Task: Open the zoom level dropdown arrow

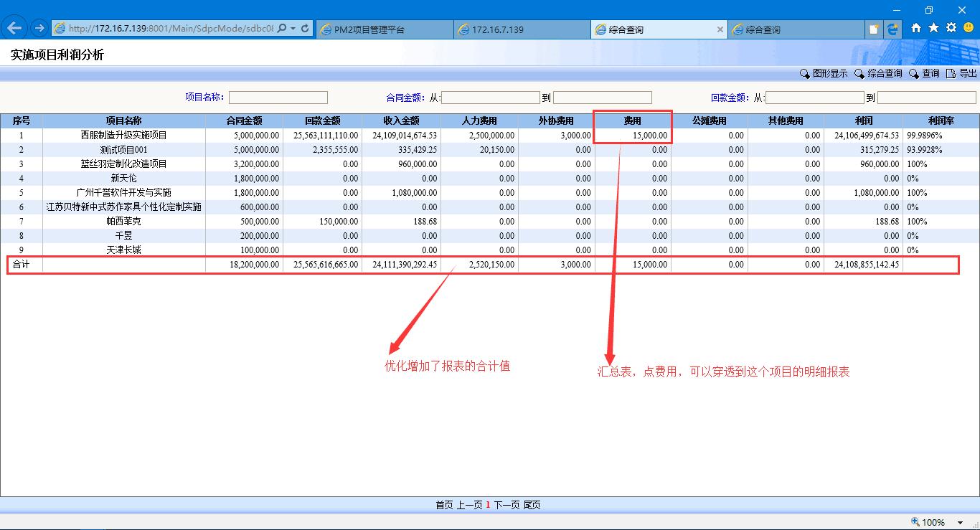Action: pyautogui.click(x=960, y=523)
